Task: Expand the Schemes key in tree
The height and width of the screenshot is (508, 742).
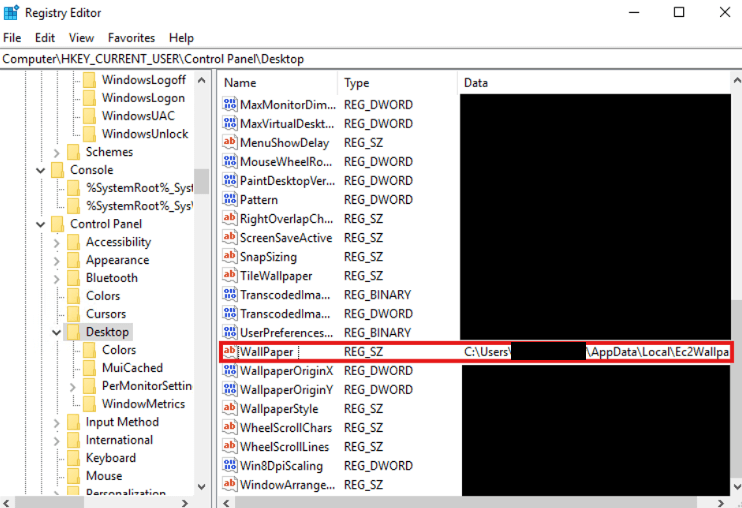Action: pyautogui.click(x=57, y=152)
